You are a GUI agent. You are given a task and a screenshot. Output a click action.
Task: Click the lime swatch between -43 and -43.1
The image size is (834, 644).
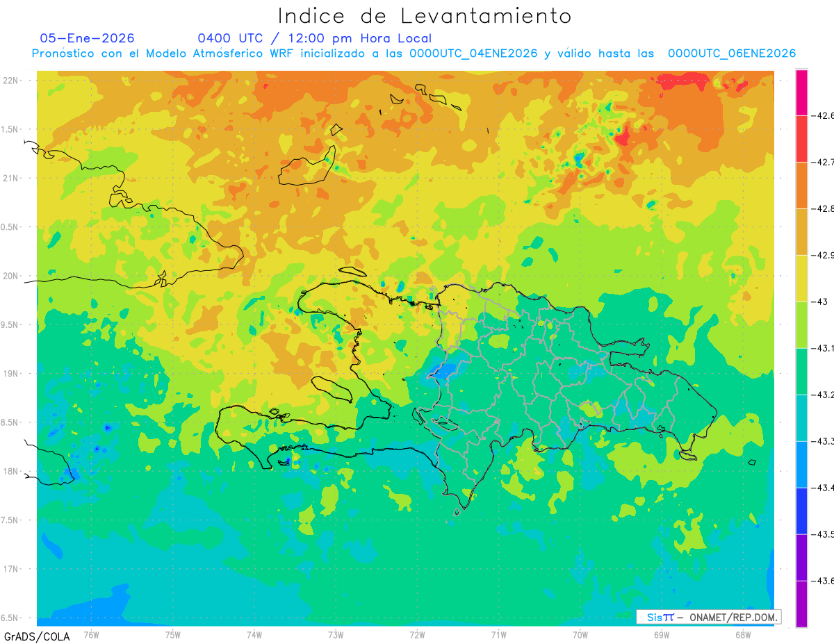click(x=801, y=325)
